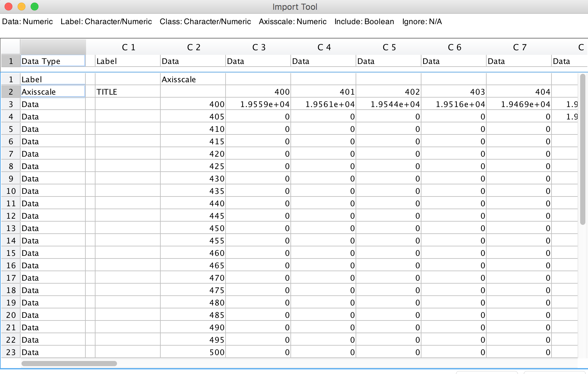Minimize window with the yellow button
This screenshot has height=374, width=588.
pos(22,7)
